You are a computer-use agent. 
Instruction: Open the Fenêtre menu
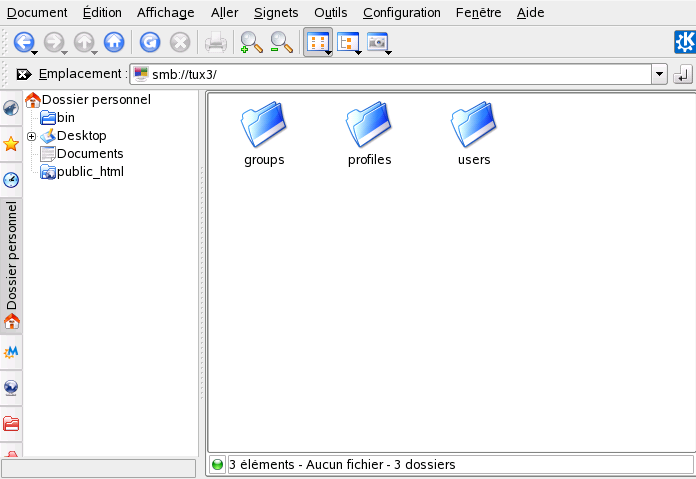478,12
